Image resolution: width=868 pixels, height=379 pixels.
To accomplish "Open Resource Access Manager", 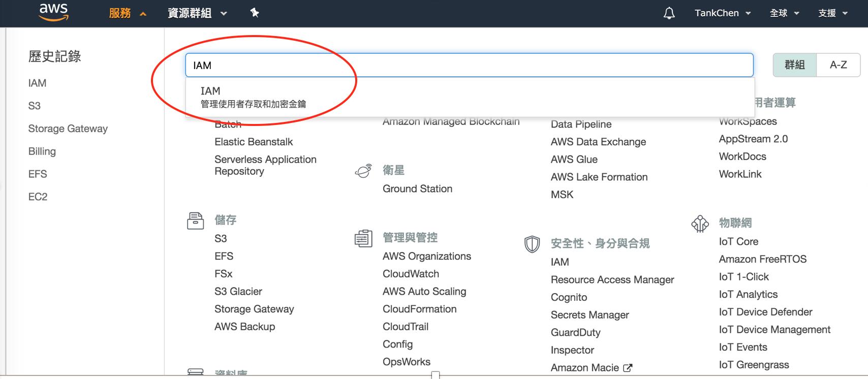I will pyautogui.click(x=612, y=280).
